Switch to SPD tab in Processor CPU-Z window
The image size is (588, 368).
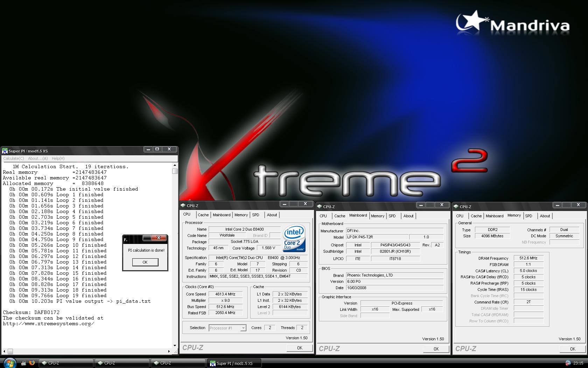click(256, 215)
